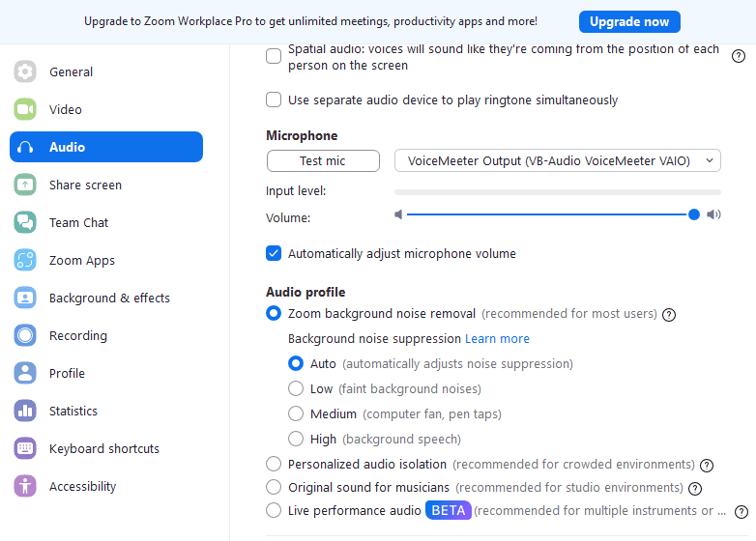Enable spatial audio checkbox
Screen dimensions: 756x541
tap(274, 56)
